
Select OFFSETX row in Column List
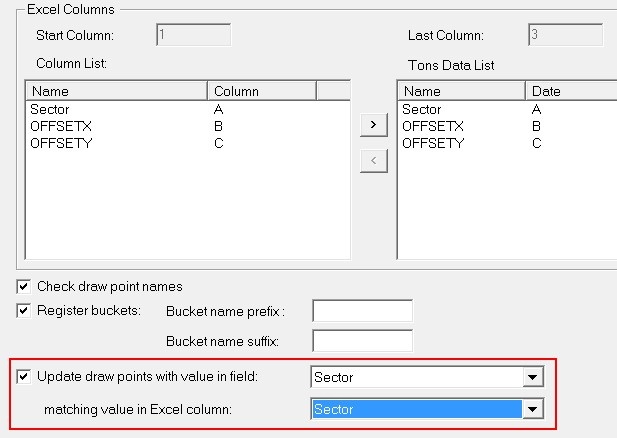[x=58, y=126]
